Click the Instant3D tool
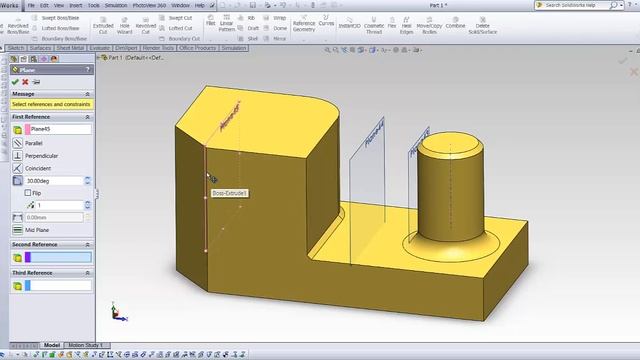This screenshot has width=640, height=360. coord(350,23)
